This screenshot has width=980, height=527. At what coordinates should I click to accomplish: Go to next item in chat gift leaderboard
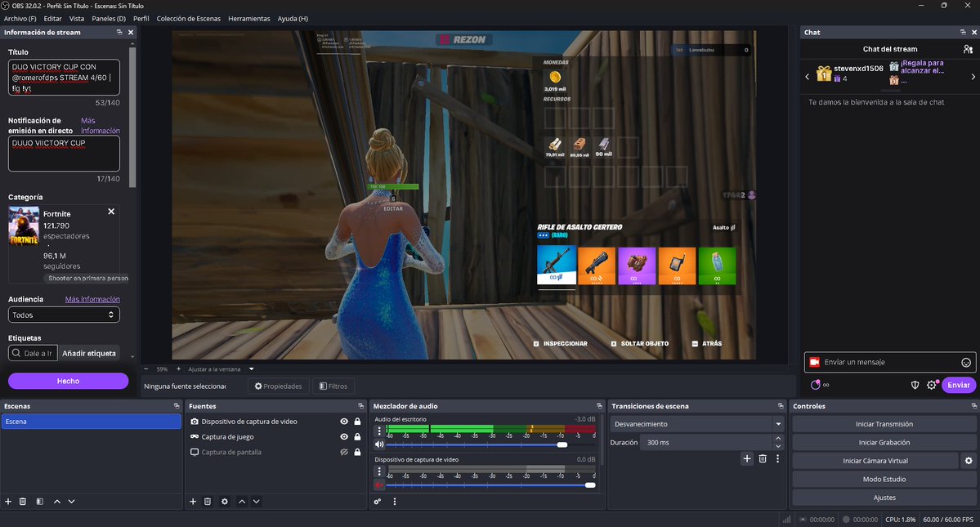tap(973, 77)
